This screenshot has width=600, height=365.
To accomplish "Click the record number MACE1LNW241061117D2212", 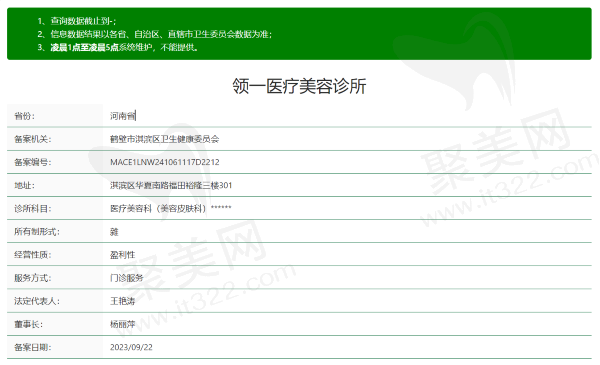I will [165, 162].
